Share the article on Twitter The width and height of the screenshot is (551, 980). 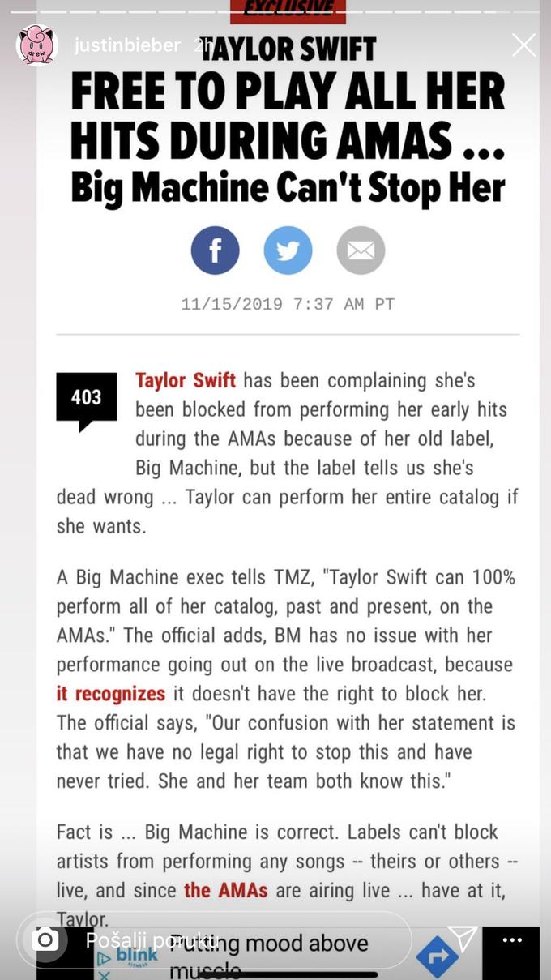[x=288, y=250]
